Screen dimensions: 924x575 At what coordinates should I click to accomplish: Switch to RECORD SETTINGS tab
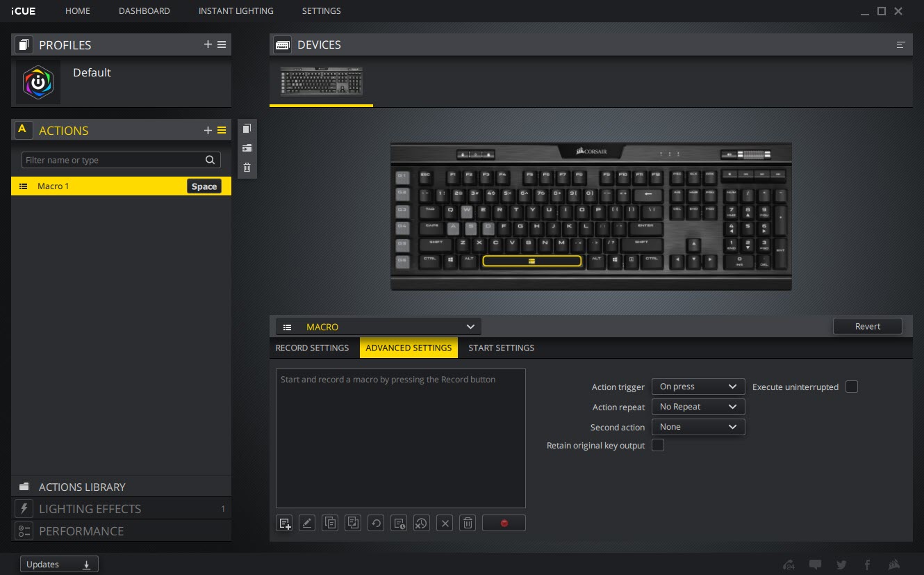pyautogui.click(x=312, y=348)
